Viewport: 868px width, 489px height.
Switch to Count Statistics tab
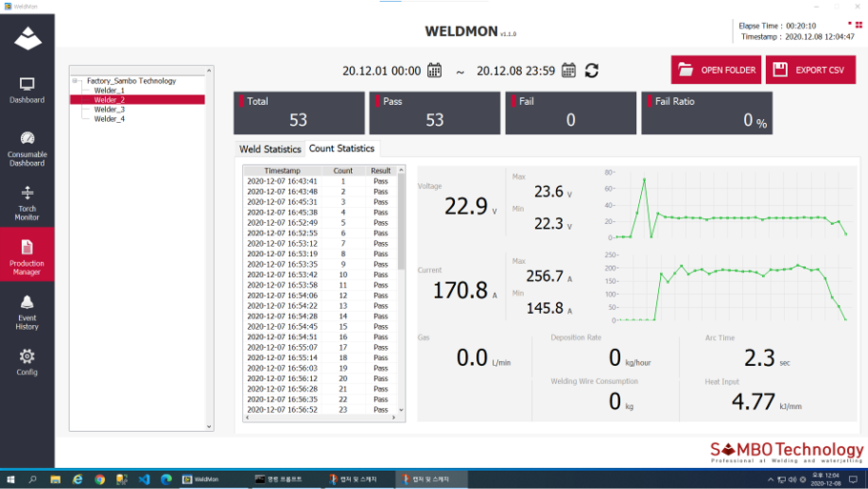click(341, 149)
